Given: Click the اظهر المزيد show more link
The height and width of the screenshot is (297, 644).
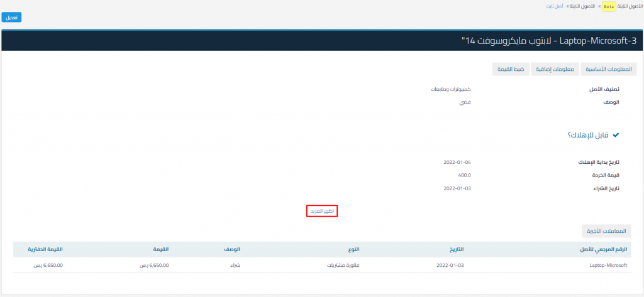Looking at the screenshot, I should [x=322, y=211].
